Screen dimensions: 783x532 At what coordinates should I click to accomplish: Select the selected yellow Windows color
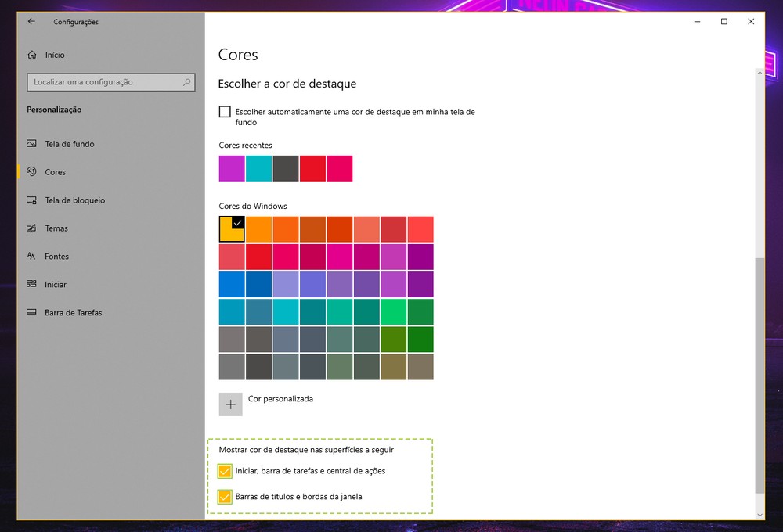click(233, 229)
